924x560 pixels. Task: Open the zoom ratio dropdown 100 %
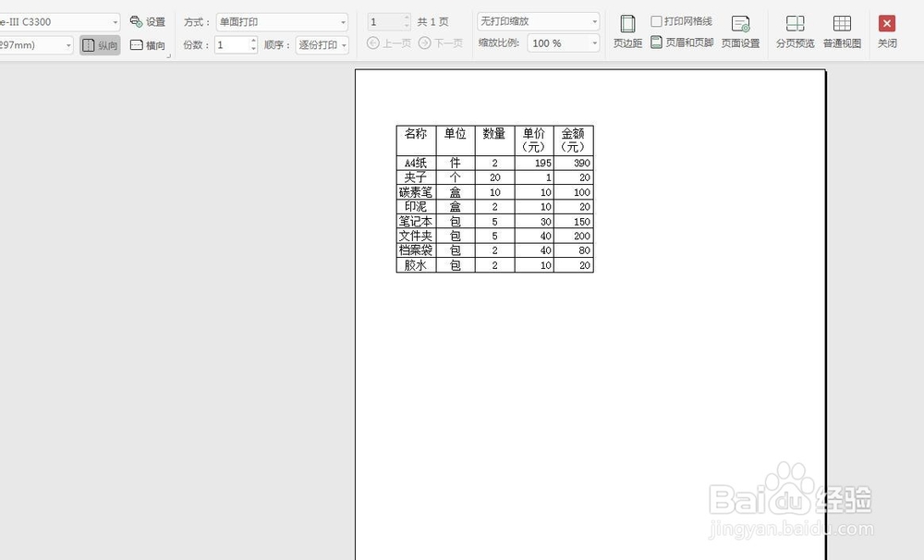pos(564,43)
